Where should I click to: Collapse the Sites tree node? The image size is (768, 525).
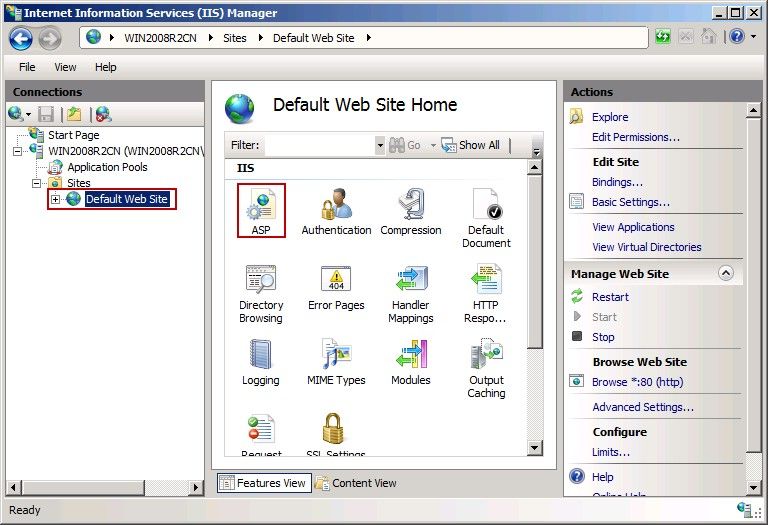coord(36,184)
